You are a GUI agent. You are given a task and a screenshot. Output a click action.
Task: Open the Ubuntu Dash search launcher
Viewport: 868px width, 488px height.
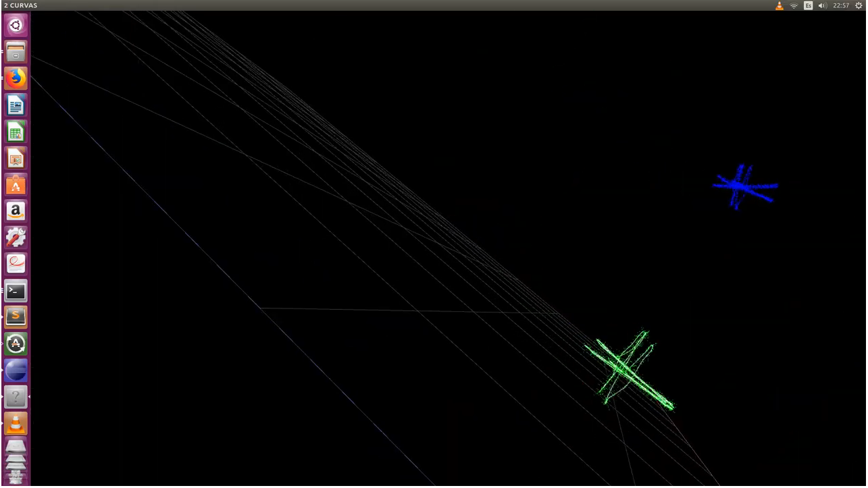point(16,26)
